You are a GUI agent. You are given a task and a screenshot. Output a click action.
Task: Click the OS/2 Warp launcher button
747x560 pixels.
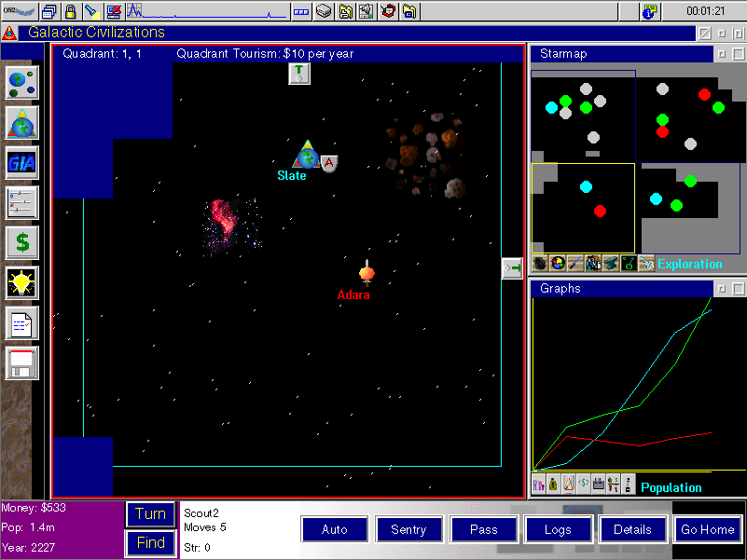pyautogui.click(x=19, y=11)
